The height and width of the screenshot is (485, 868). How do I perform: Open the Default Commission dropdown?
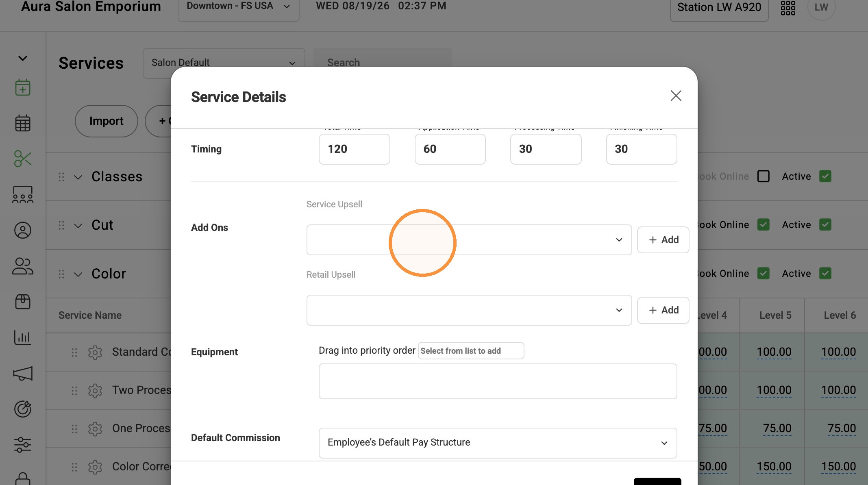[498, 443]
